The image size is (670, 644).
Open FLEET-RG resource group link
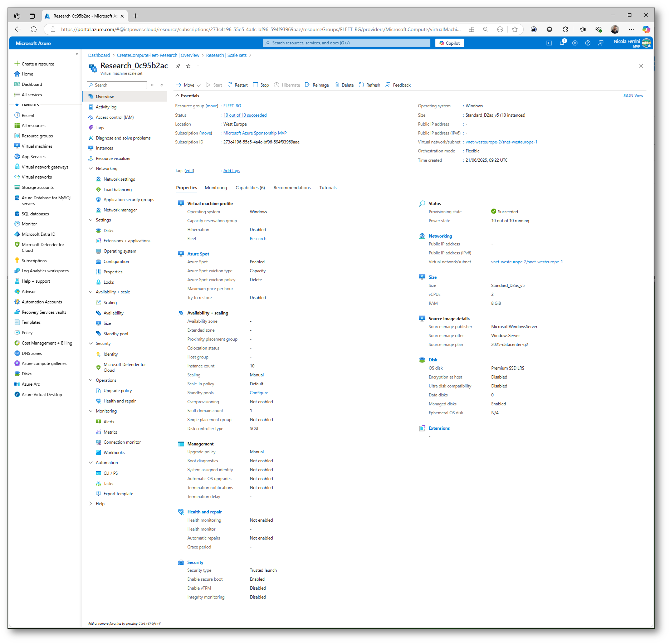232,106
